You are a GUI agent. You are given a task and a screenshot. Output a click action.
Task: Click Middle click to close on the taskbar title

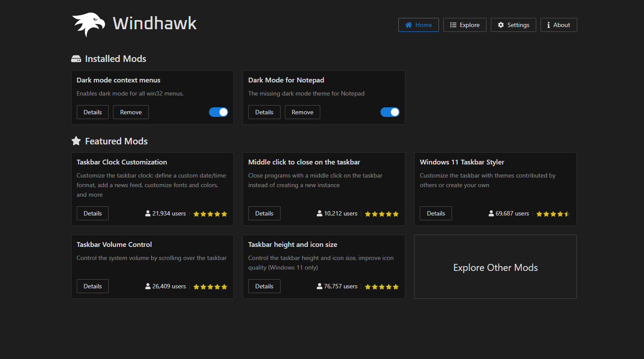304,162
